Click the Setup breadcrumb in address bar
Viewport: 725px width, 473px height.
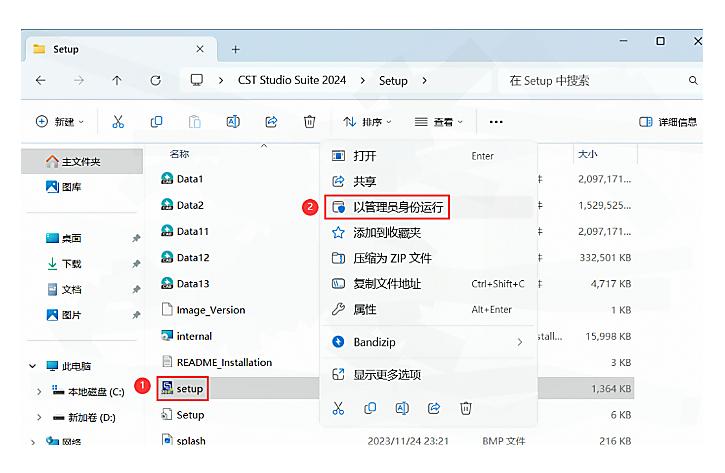393,81
